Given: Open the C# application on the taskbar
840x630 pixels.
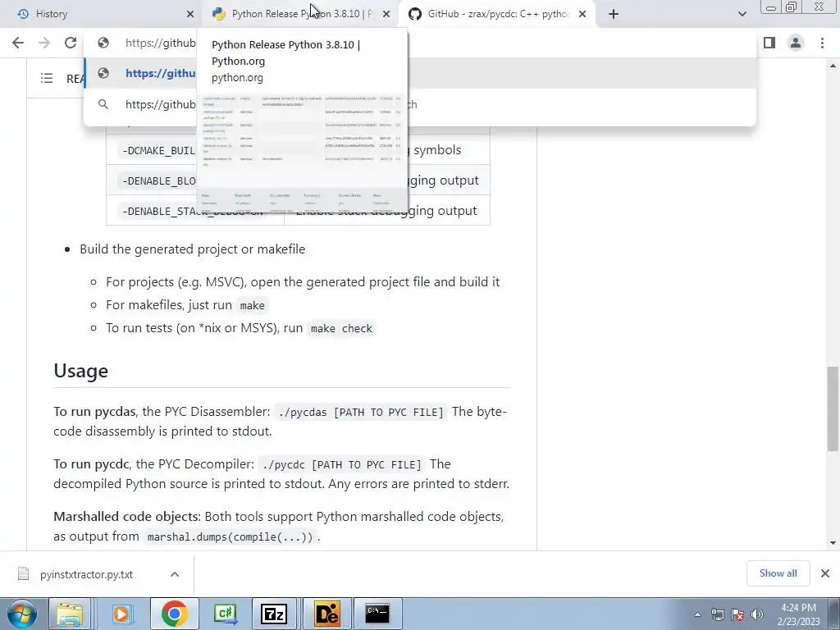Looking at the screenshot, I should [x=225, y=614].
